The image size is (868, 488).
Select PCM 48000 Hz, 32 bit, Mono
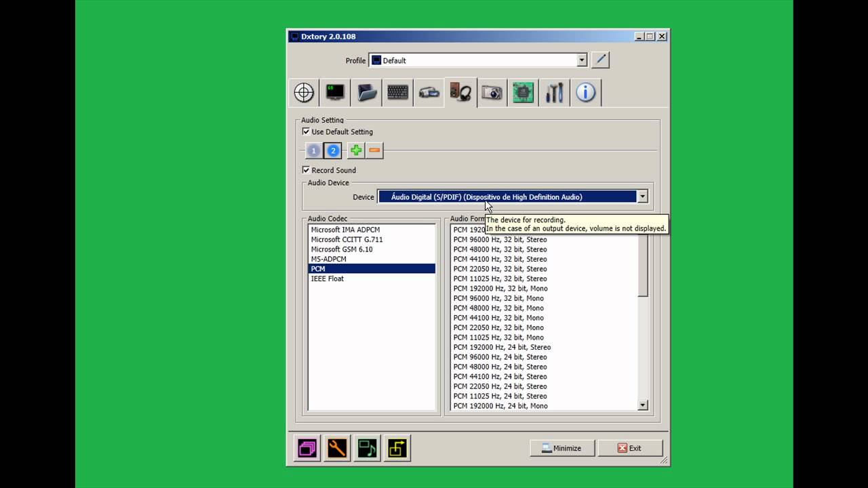pyautogui.click(x=545, y=308)
